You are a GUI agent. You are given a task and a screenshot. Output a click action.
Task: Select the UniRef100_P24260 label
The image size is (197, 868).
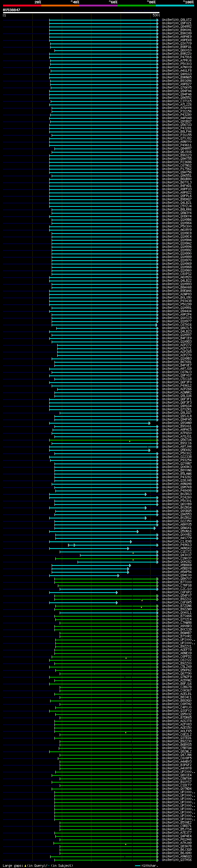(177, 497)
